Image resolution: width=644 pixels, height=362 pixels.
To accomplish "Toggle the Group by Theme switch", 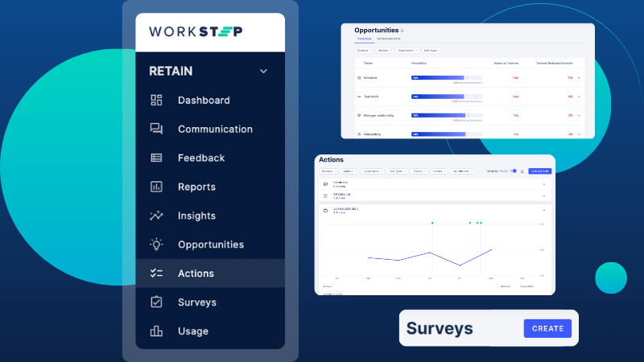I will pyautogui.click(x=514, y=171).
